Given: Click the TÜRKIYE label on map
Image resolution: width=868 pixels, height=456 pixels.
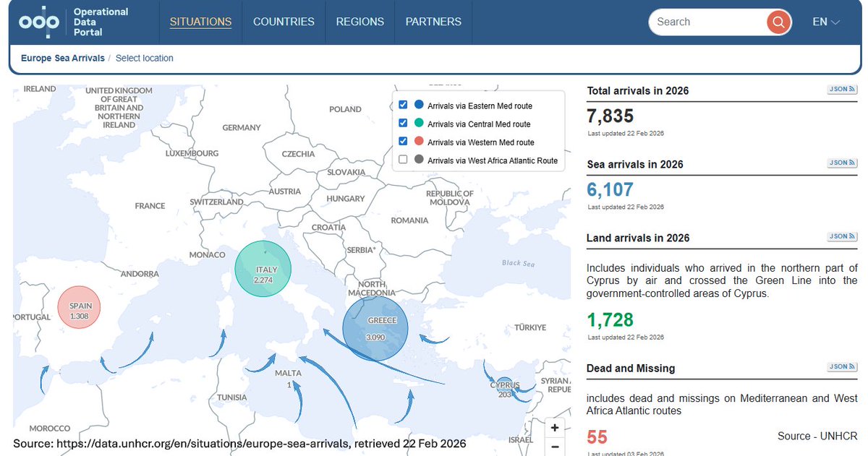Looking at the screenshot, I should (529, 327).
